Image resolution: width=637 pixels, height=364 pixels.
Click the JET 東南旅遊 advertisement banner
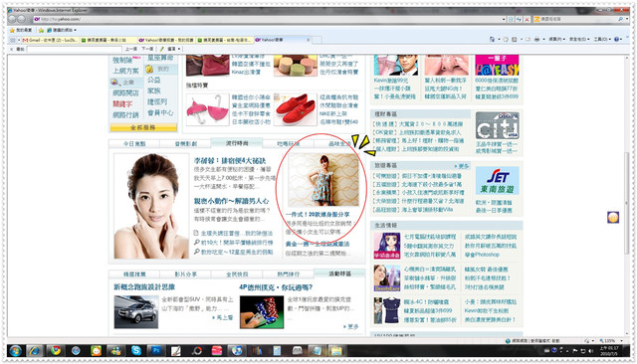pyautogui.click(x=497, y=181)
